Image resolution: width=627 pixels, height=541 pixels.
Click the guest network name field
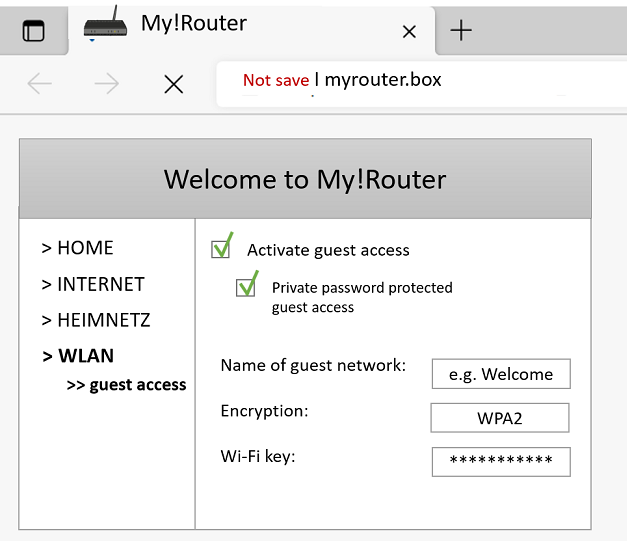500,374
